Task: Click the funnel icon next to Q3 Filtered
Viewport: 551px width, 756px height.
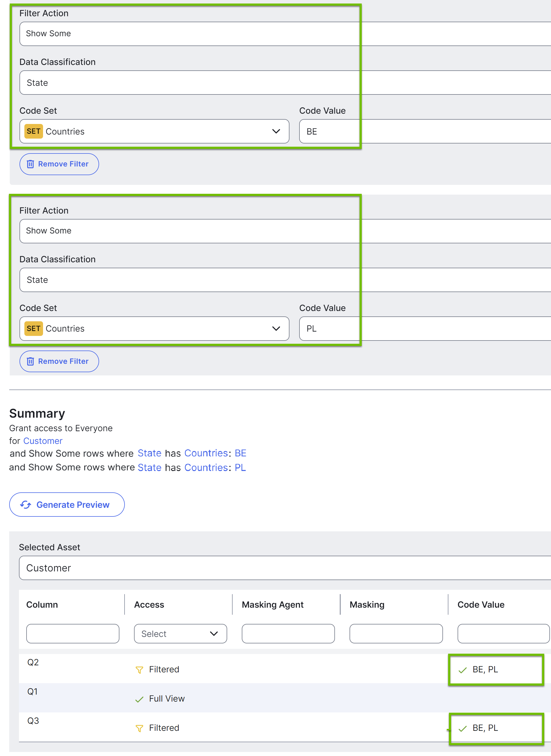Action: coord(139,728)
